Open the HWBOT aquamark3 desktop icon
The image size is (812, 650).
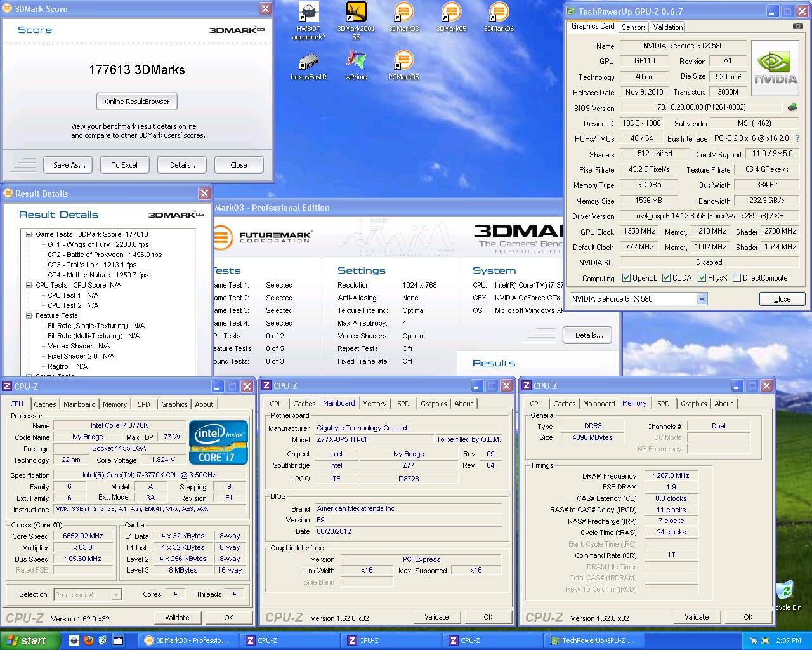(x=308, y=13)
